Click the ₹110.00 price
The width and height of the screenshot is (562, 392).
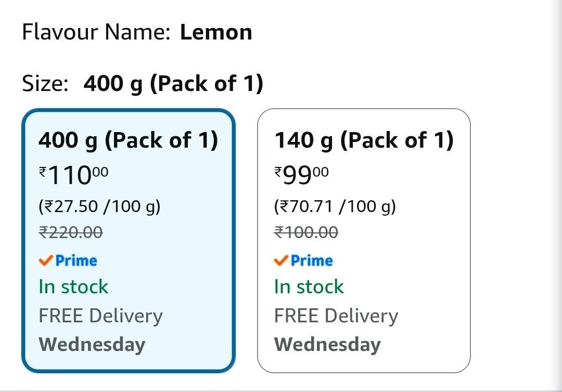pos(73,175)
